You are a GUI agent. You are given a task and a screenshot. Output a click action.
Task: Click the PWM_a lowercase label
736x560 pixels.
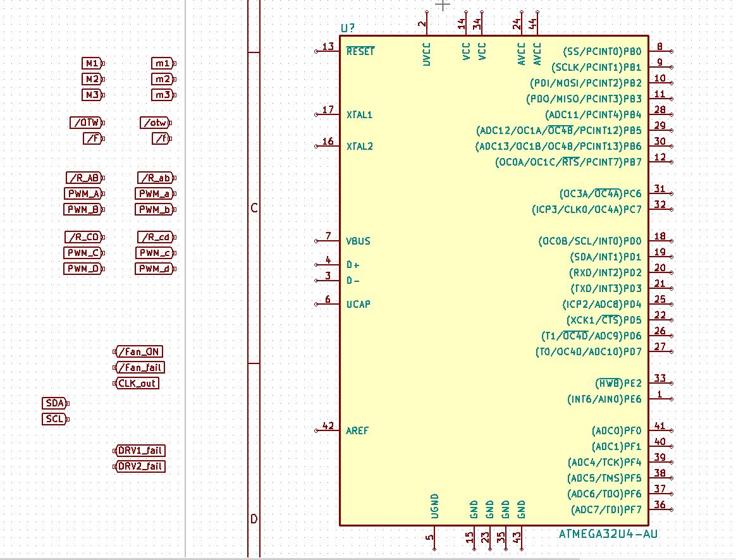[x=156, y=194]
